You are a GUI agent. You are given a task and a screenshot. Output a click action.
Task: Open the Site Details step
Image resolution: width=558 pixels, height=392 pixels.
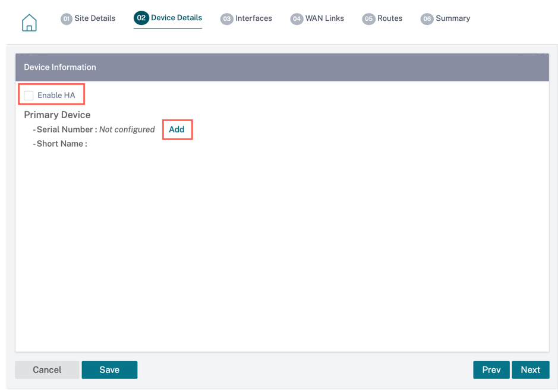point(88,18)
